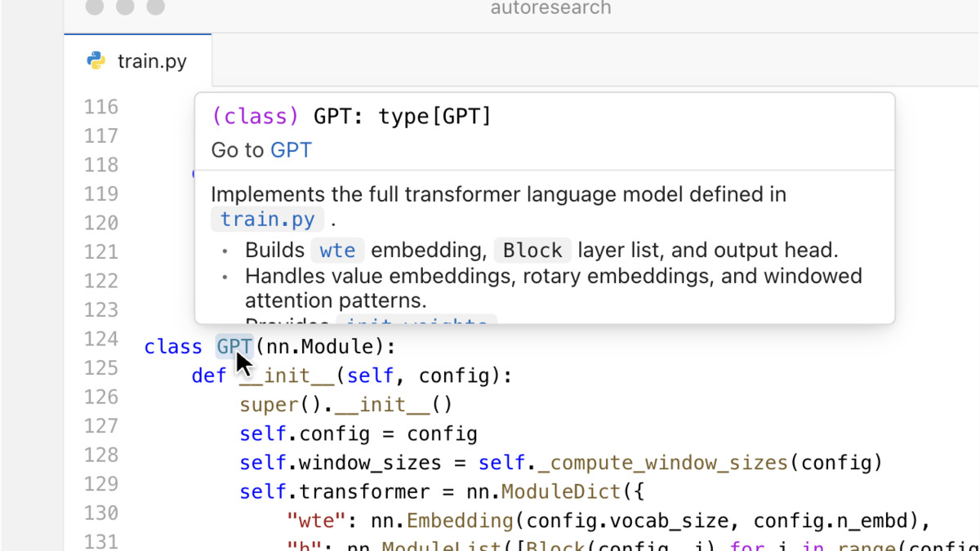The image size is (980, 551).
Task: Click line number 124 in the gutter
Action: click(101, 339)
